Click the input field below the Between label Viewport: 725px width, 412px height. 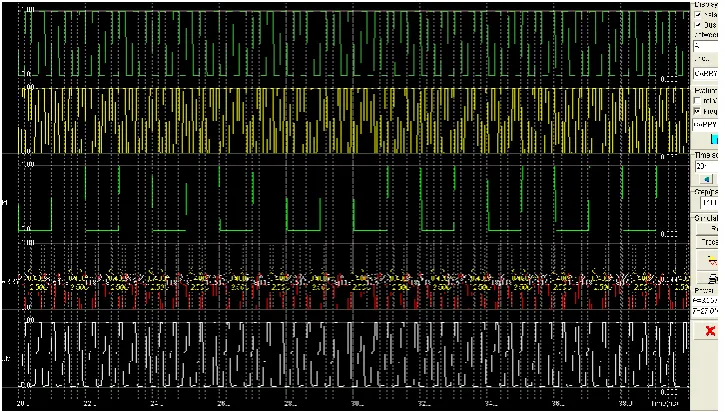706,46
